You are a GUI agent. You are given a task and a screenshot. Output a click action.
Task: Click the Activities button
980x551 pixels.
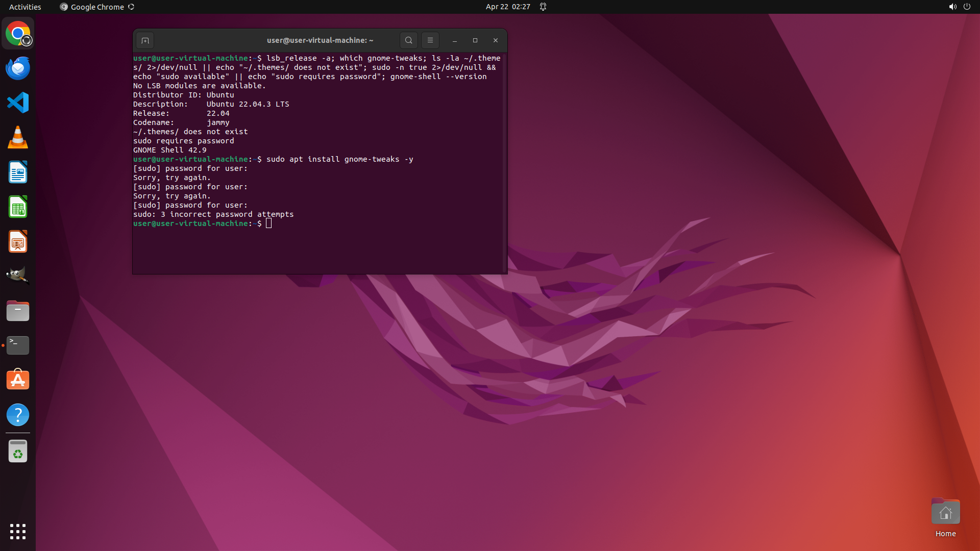[25, 7]
